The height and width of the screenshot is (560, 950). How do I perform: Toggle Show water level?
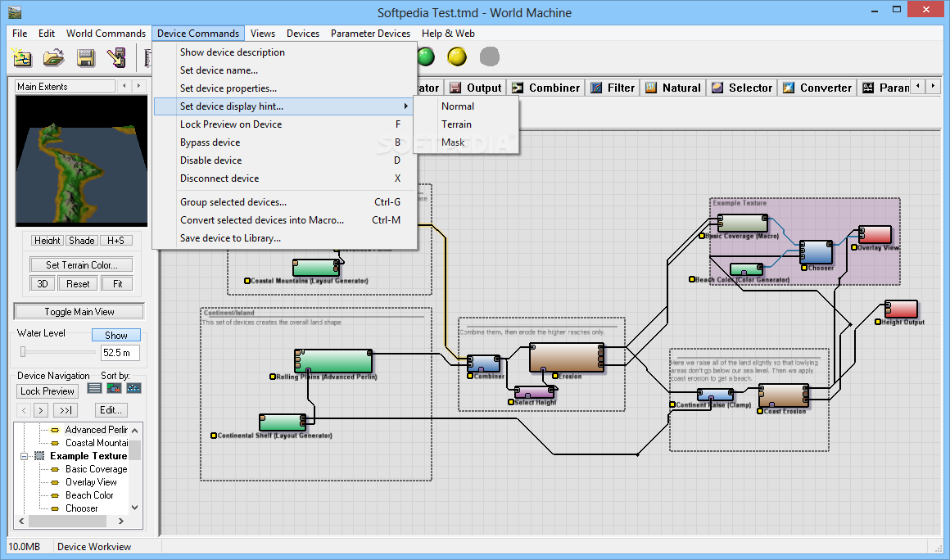coord(115,335)
